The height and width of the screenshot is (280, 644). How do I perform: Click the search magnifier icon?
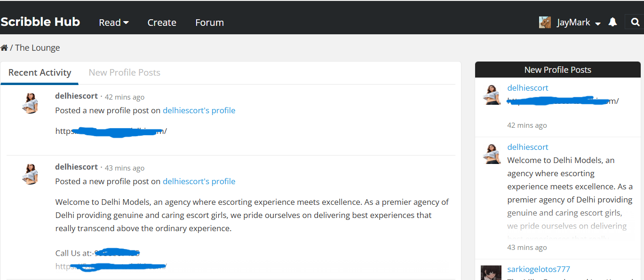pyautogui.click(x=635, y=22)
